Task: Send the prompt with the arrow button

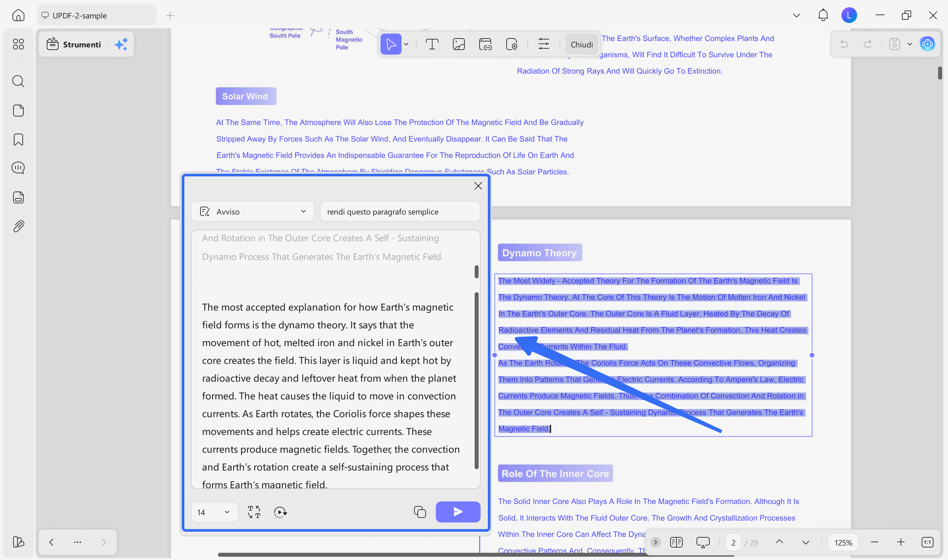Action: 458,512
